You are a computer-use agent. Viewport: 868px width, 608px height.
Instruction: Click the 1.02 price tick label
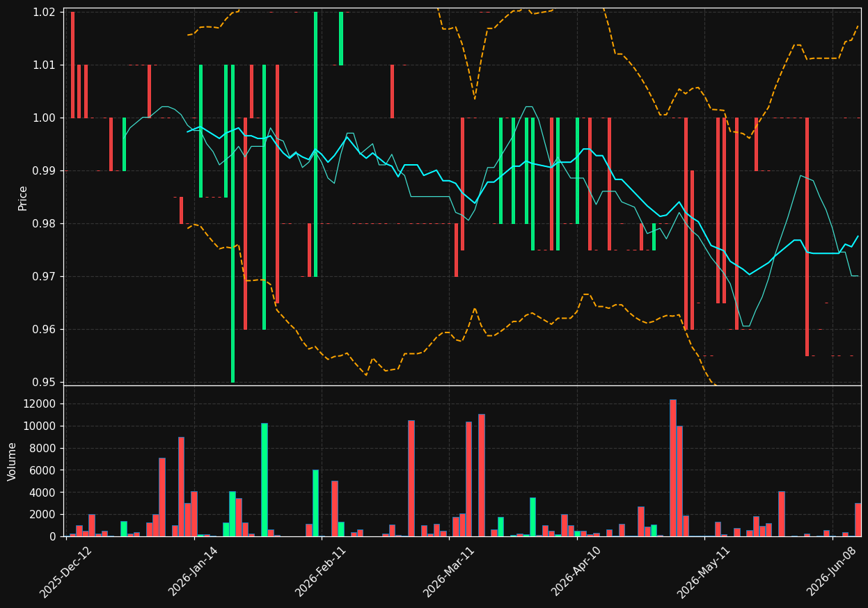click(45, 12)
